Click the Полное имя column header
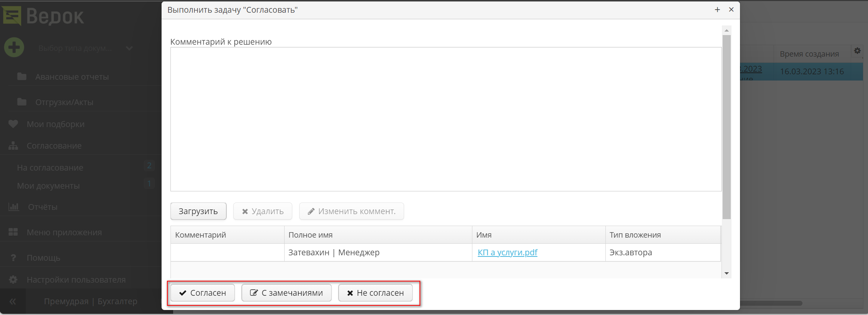Viewport: 868px width, 315px height. pos(378,235)
